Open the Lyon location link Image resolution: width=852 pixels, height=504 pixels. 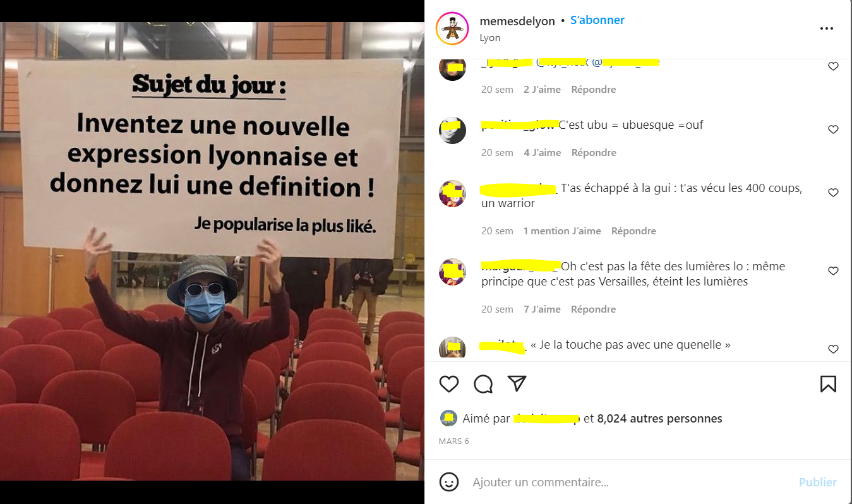(490, 38)
